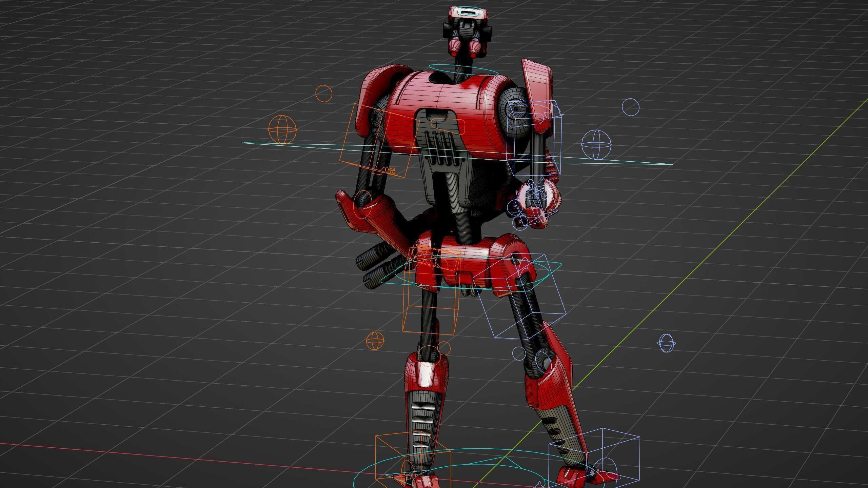Select the small blue wire-sphere far right of the knee

click(666, 343)
